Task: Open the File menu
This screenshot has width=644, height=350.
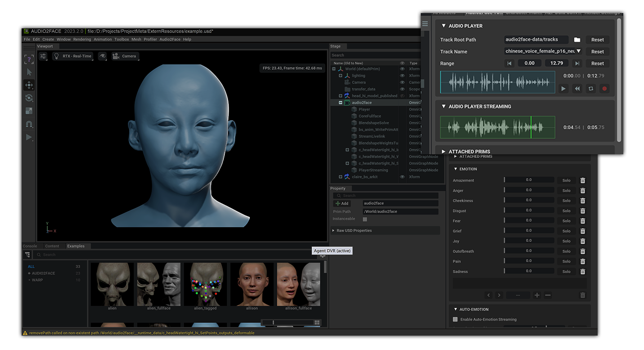Action: point(27,39)
